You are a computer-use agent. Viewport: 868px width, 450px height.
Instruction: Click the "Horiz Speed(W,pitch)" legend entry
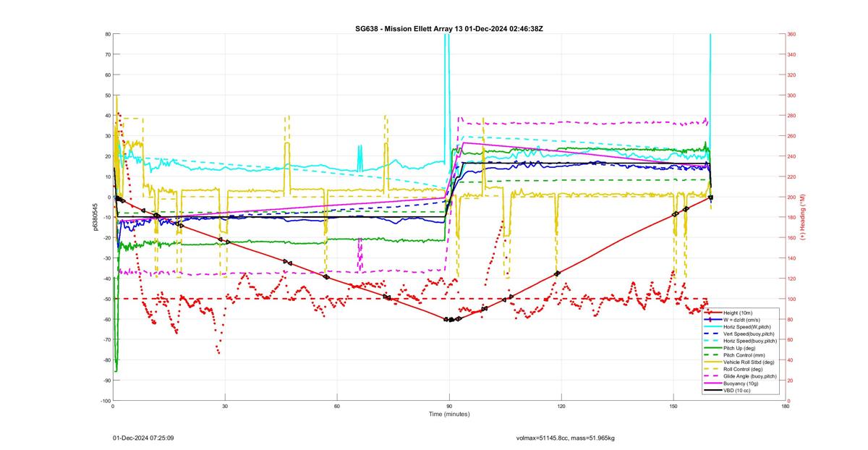coord(747,327)
